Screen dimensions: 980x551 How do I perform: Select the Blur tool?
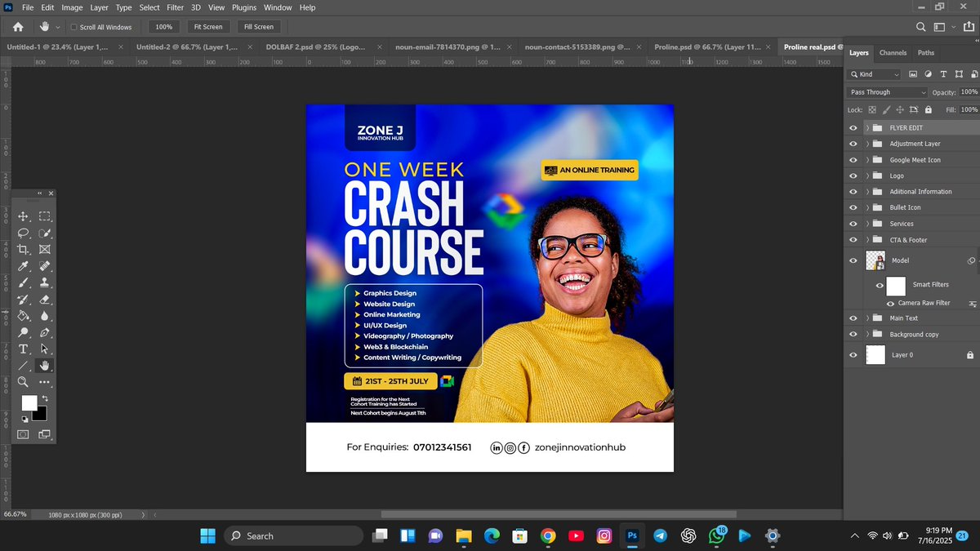(45, 316)
